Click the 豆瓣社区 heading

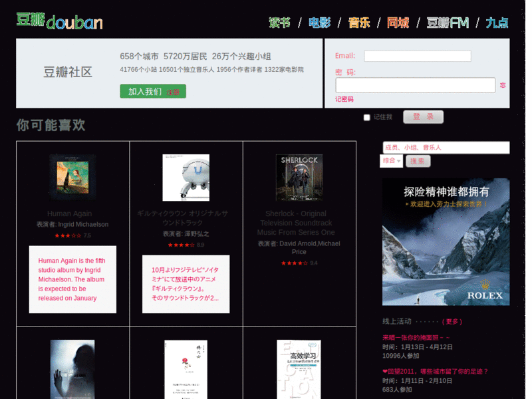pos(68,72)
